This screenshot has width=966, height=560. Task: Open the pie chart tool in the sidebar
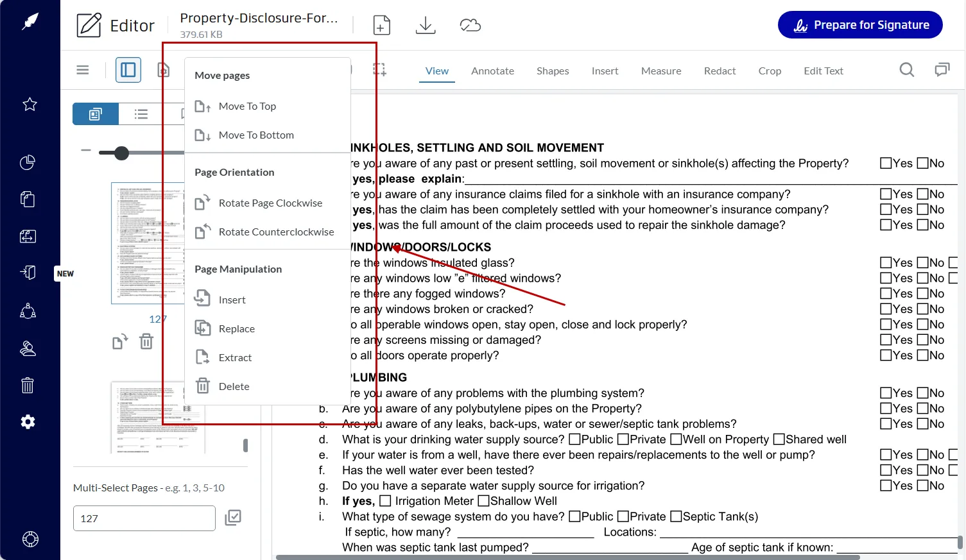point(28,162)
